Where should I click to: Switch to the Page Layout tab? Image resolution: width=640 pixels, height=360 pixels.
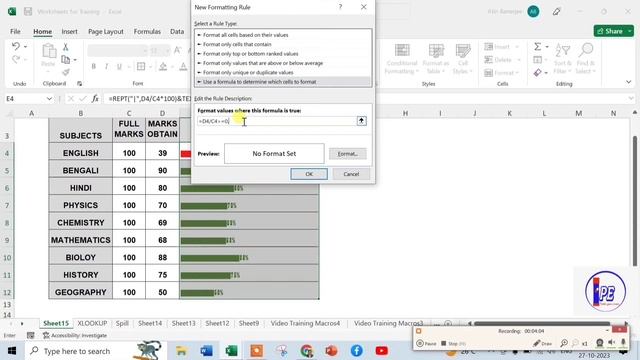pyautogui.click(x=106, y=31)
